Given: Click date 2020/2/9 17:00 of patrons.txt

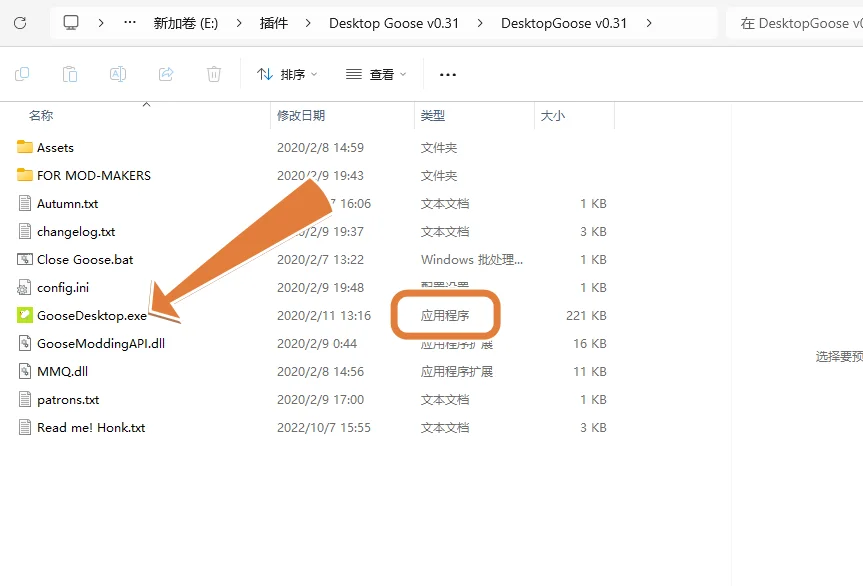Looking at the screenshot, I should point(320,400).
